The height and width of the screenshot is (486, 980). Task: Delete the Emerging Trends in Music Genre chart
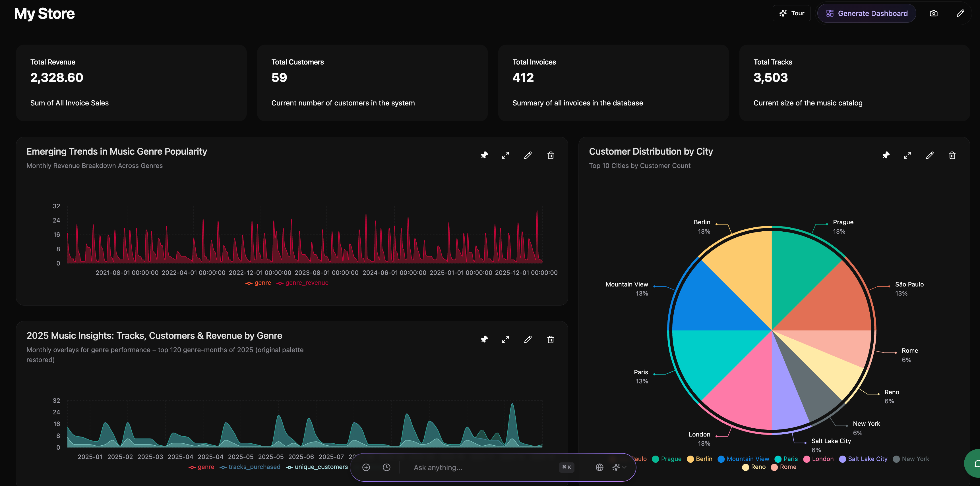(x=551, y=155)
